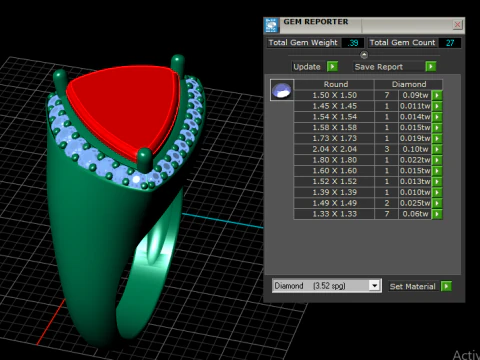Click green arrow for 2.04 X 2.04 row
480x360 pixels.
coord(437,149)
